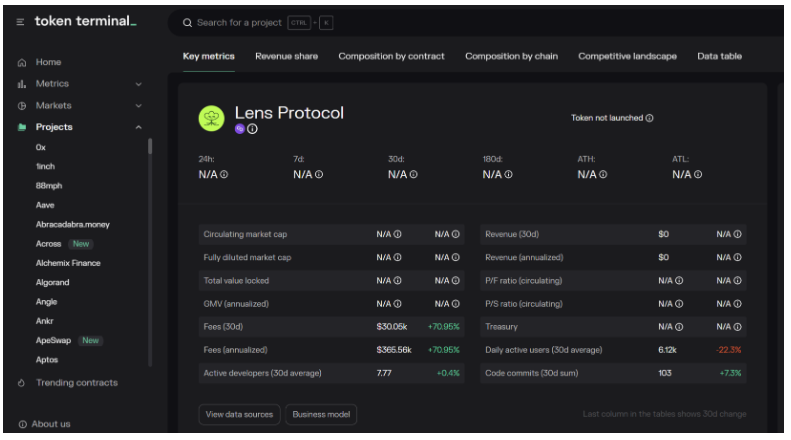
Task: Click View data sources button
Action: tap(239, 415)
